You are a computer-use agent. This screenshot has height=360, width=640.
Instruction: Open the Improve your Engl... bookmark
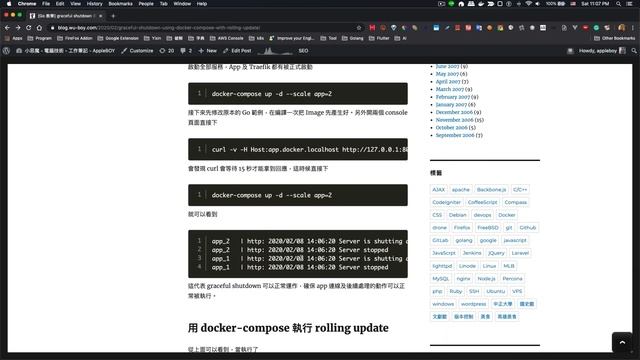292,38
